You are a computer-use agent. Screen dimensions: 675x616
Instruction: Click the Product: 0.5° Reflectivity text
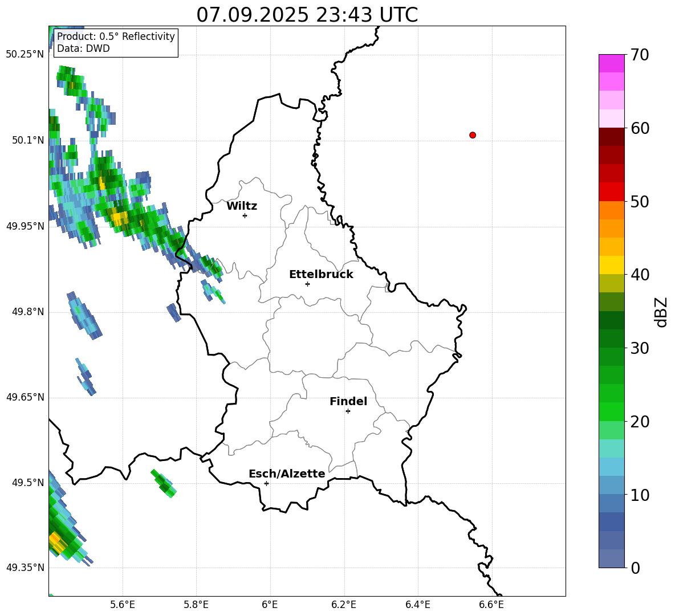pos(116,36)
